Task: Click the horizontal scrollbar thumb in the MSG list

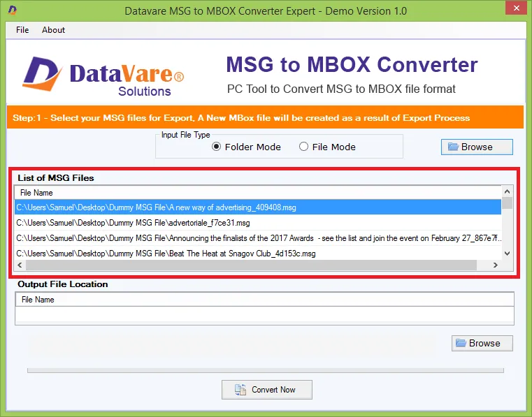Action: point(251,265)
